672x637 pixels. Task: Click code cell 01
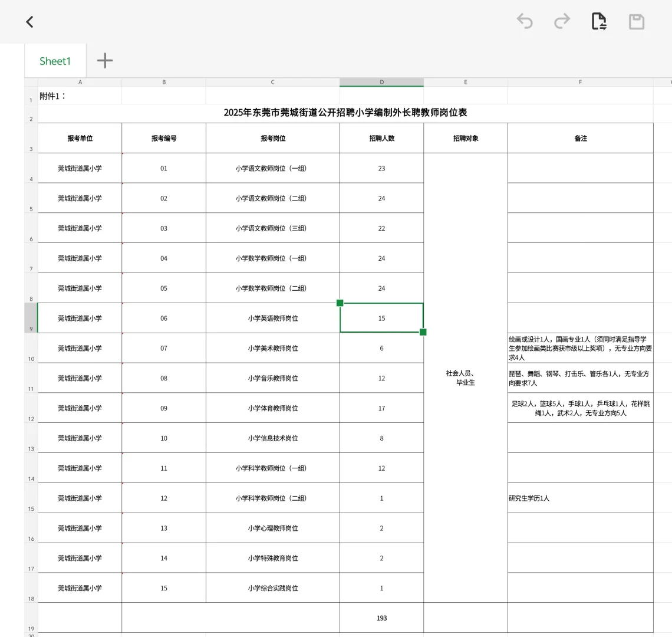click(x=164, y=168)
